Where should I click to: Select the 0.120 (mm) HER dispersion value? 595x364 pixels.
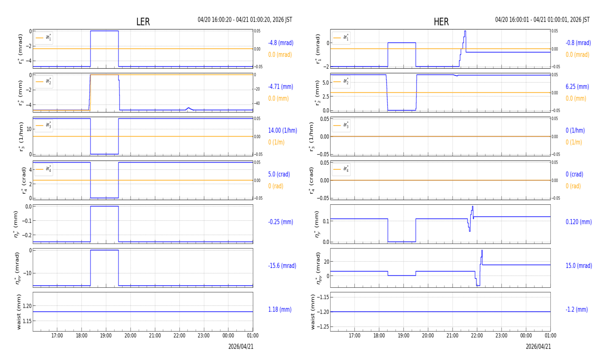579,222
